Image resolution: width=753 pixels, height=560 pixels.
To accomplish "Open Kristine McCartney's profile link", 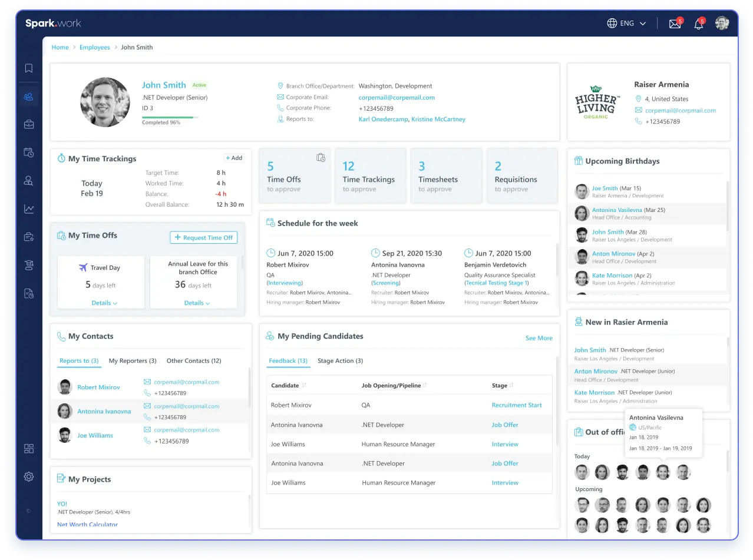I will point(438,119).
